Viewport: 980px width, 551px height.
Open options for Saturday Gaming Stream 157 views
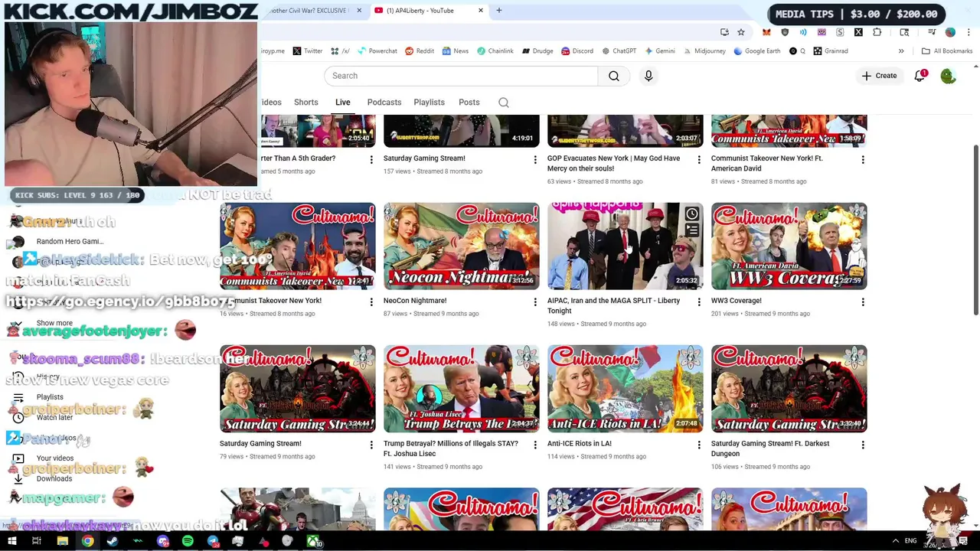pyautogui.click(x=535, y=159)
